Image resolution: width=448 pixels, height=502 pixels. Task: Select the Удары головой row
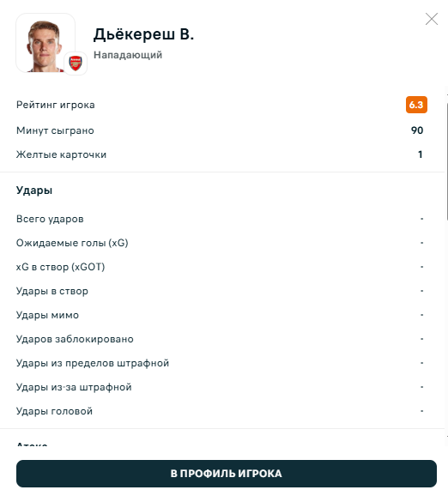pos(221,411)
